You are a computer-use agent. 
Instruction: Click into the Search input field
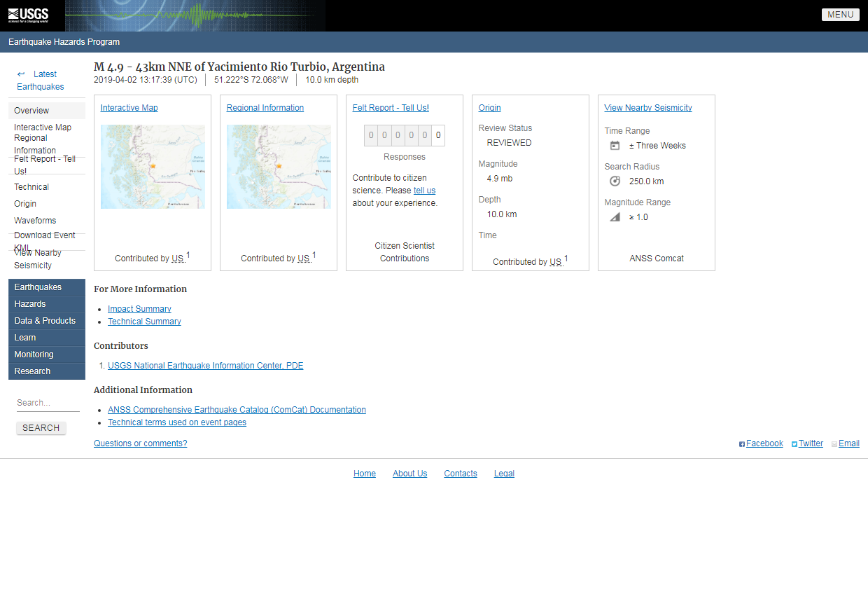[48, 403]
